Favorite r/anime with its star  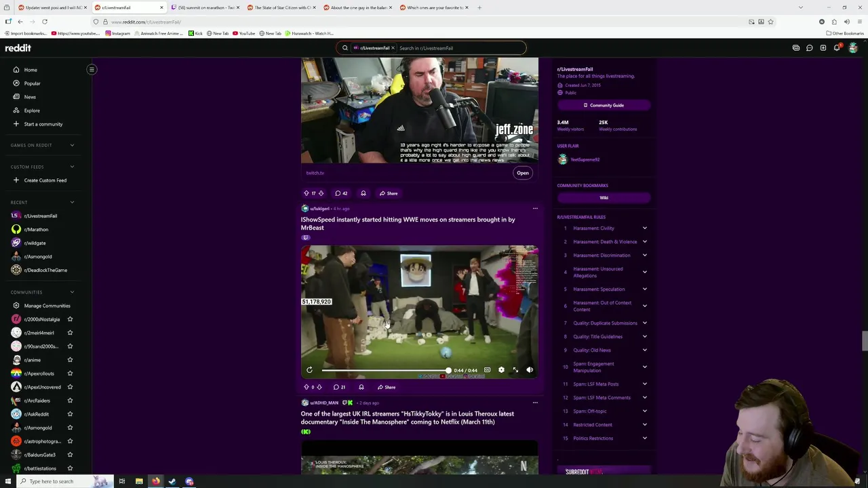click(x=70, y=360)
